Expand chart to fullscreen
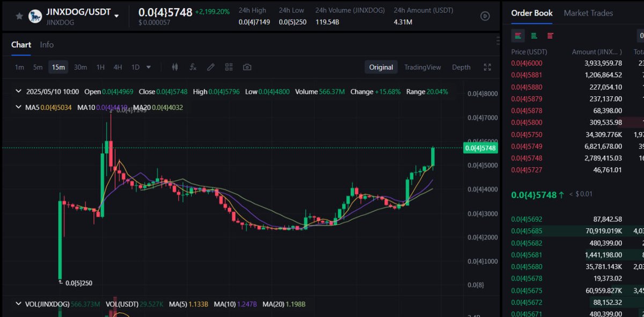This screenshot has height=317, width=644. coord(487,67)
